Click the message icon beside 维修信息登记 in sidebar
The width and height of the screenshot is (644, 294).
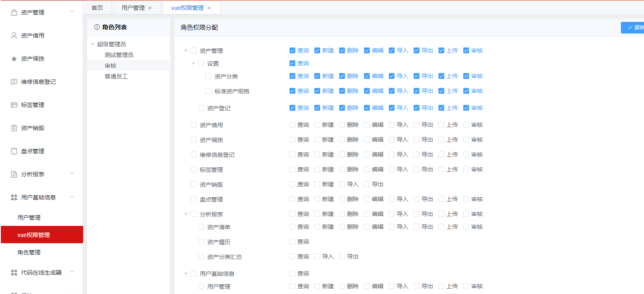[14, 82]
